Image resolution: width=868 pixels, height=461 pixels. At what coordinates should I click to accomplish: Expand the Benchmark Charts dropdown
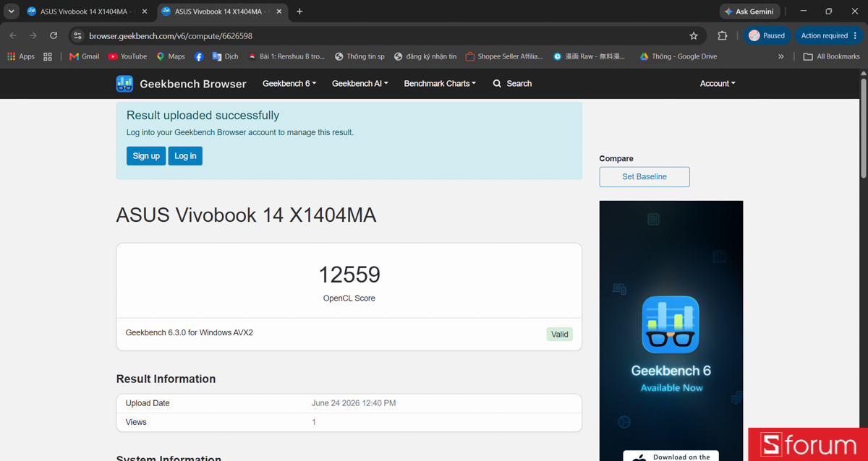click(x=440, y=84)
